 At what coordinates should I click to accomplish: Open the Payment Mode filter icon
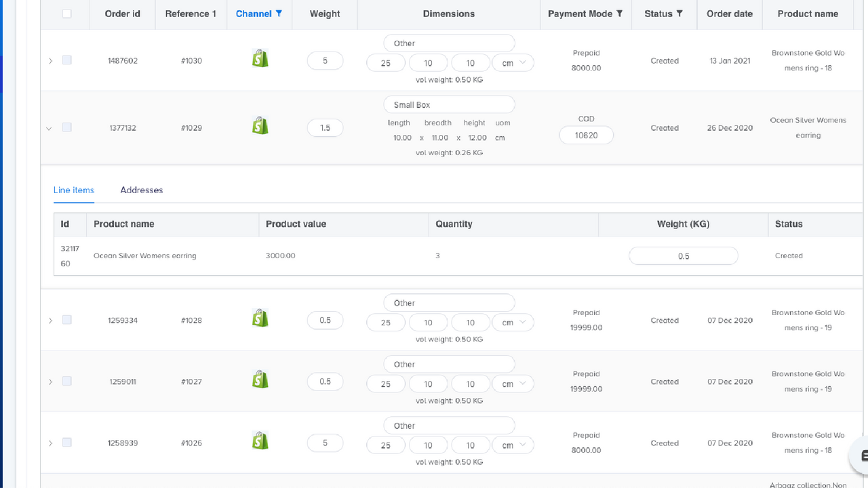click(619, 14)
